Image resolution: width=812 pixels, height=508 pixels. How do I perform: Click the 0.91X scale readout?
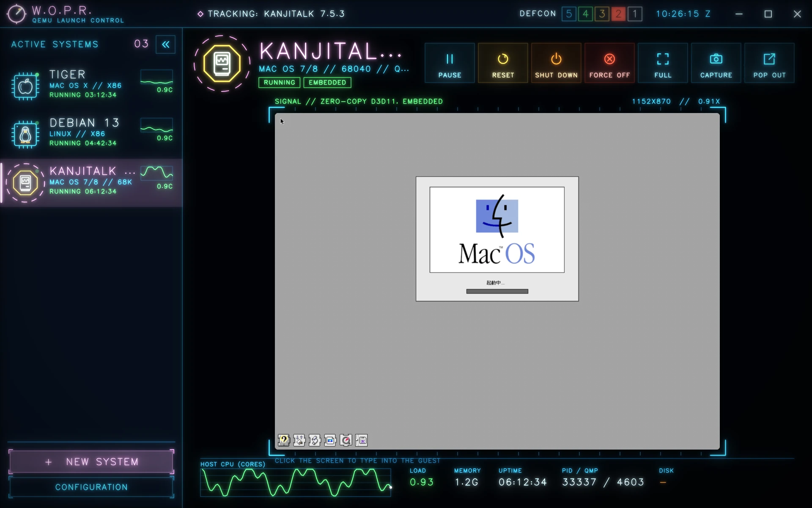(x=709, y=102)
